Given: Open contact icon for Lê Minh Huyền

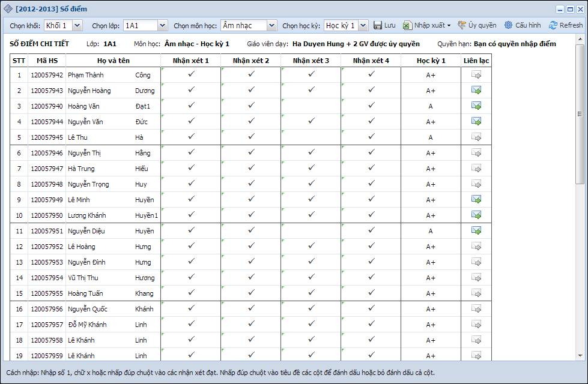Looking at the screenshot, I should tap(476, 200).
